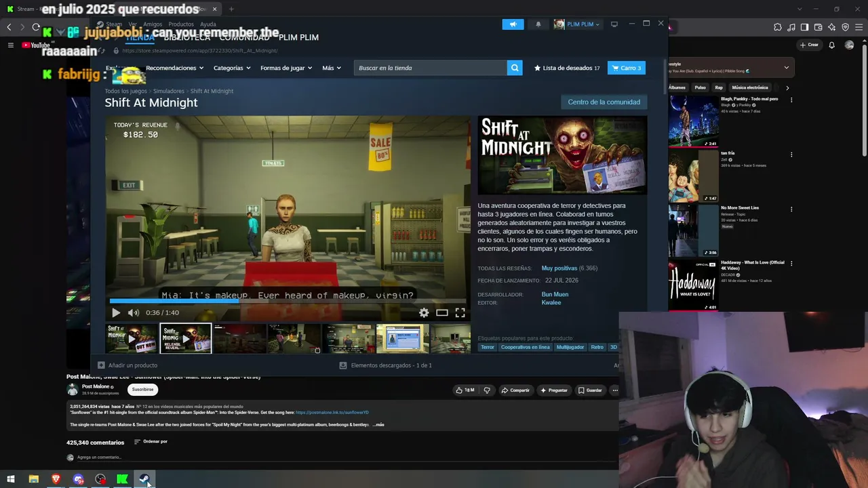The height and width of the screenshot is (488, 868).
Task: Open Brave Leo AI sparkle icon
Action: tap(832, 27)
